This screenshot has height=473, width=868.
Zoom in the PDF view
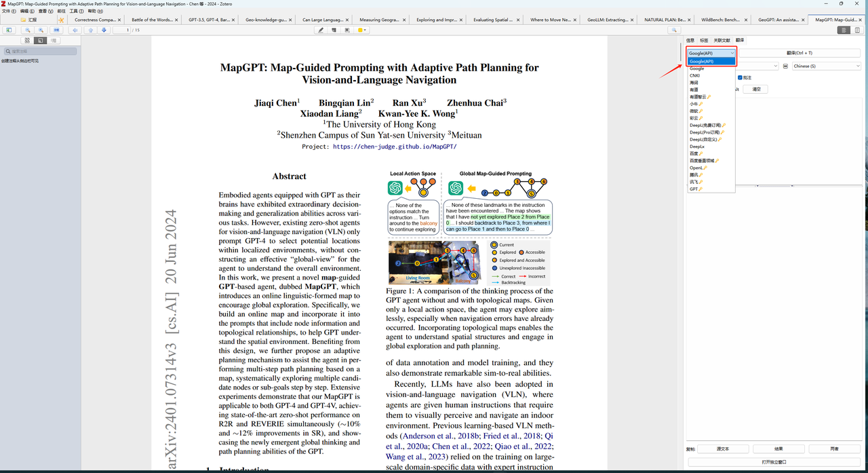click(x=41, y=30)
